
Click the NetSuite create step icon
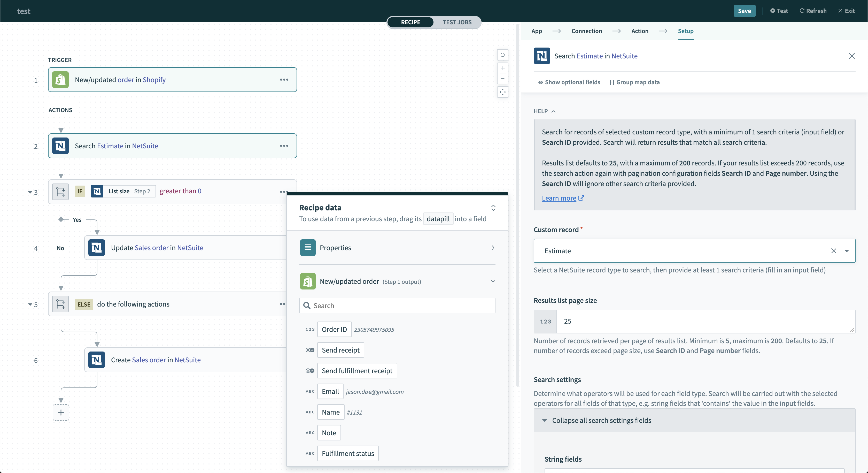point(96,360)
